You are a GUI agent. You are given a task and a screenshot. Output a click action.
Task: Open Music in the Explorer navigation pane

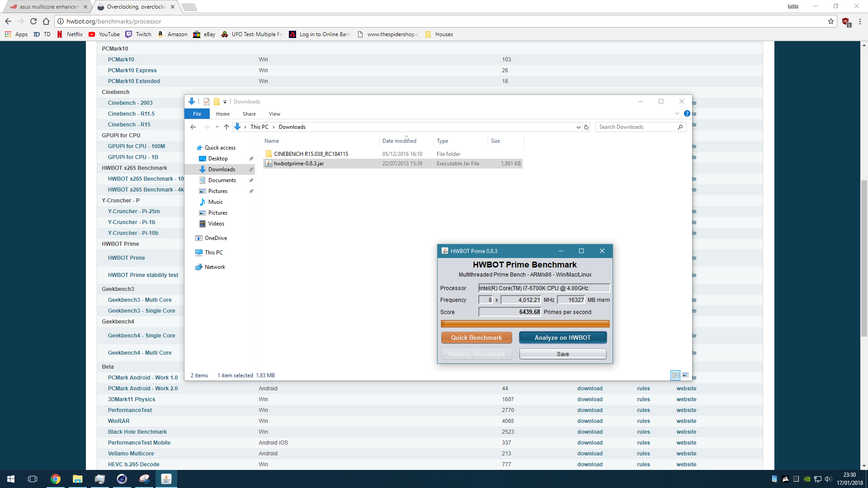(216, 202)
